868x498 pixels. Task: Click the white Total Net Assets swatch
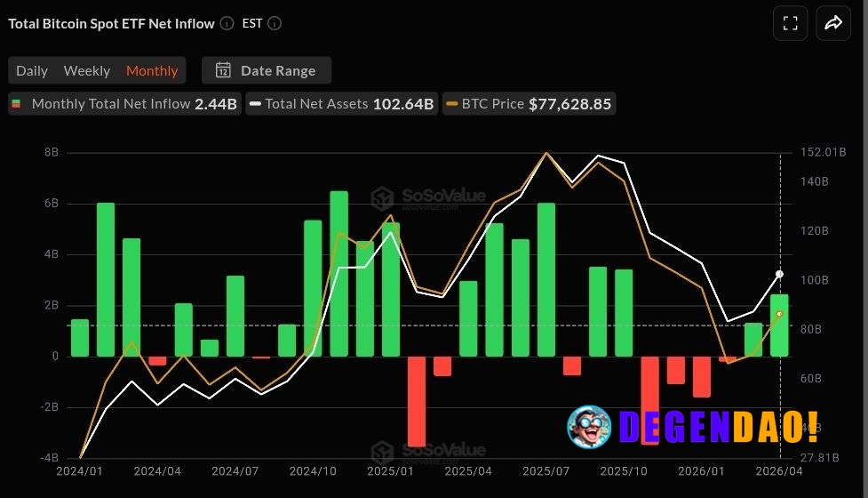click(x=255, y=103)
